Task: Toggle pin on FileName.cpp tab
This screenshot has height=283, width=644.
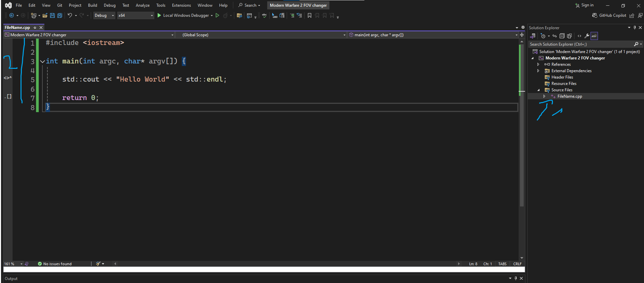Action: 35,28
